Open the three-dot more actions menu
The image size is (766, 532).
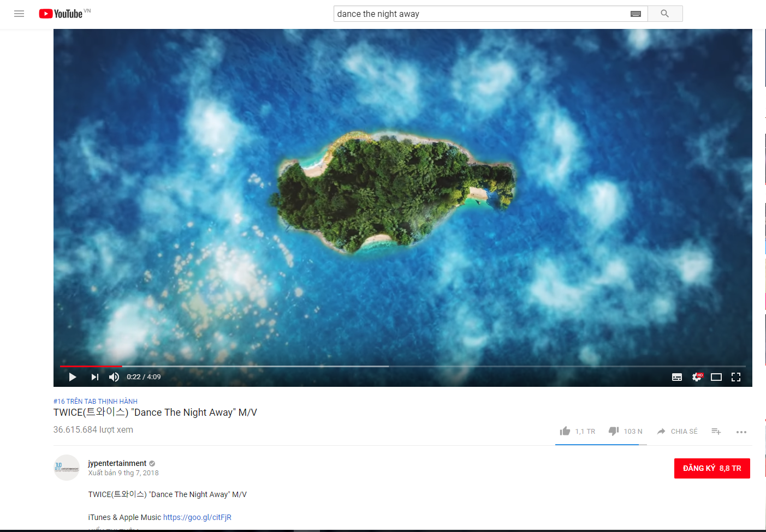coord(741,432)
